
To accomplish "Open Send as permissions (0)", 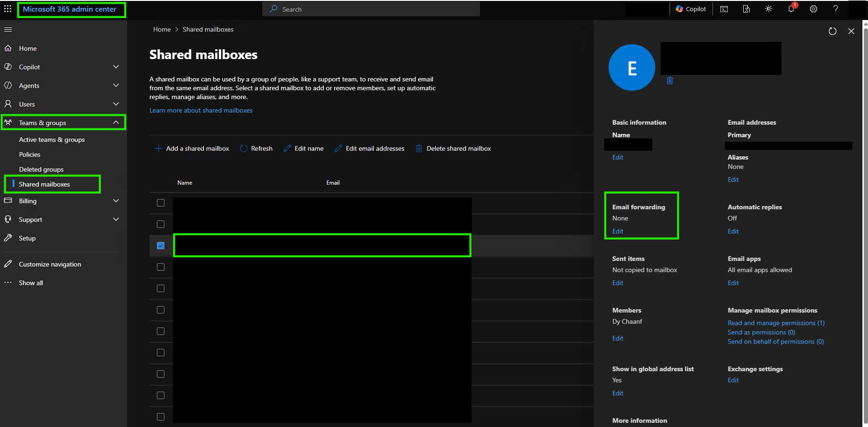I will [761, 332].
